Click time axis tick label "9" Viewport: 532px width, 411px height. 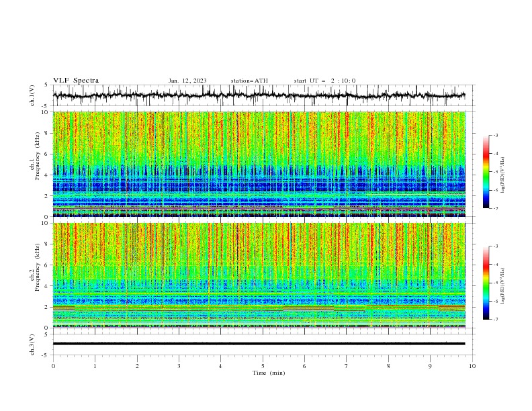[430, 366]
